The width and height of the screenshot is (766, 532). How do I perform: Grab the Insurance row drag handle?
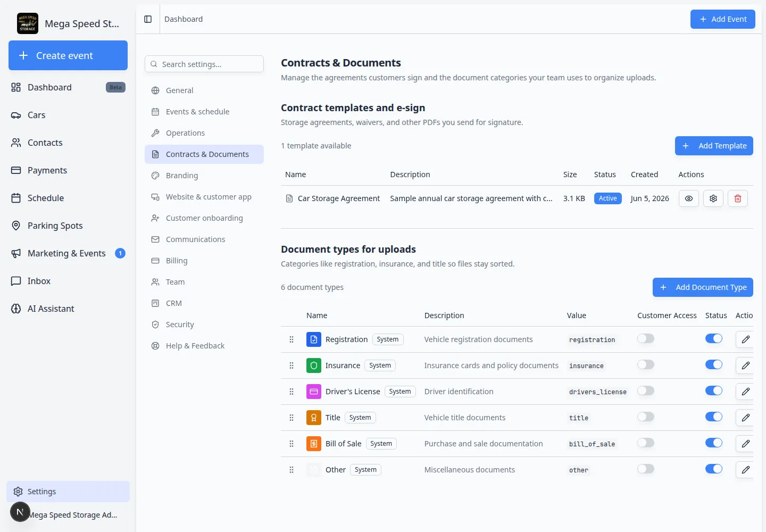pyautogui.click(x=292, y=365)
